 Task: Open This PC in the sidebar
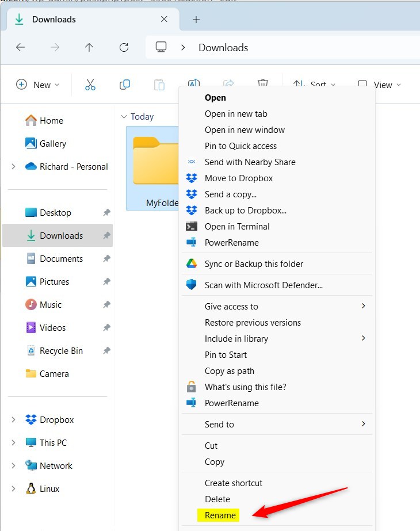(46, 443)
